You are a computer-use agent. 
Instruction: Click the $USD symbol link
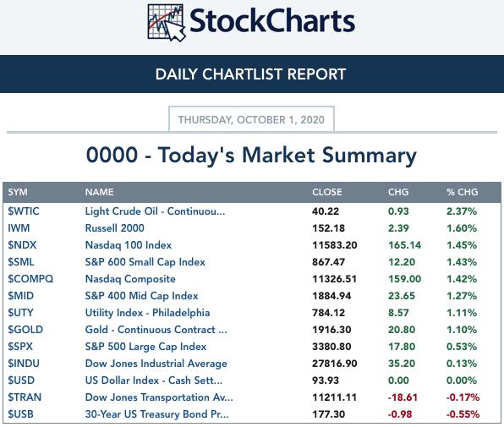[x=21, y=380]
